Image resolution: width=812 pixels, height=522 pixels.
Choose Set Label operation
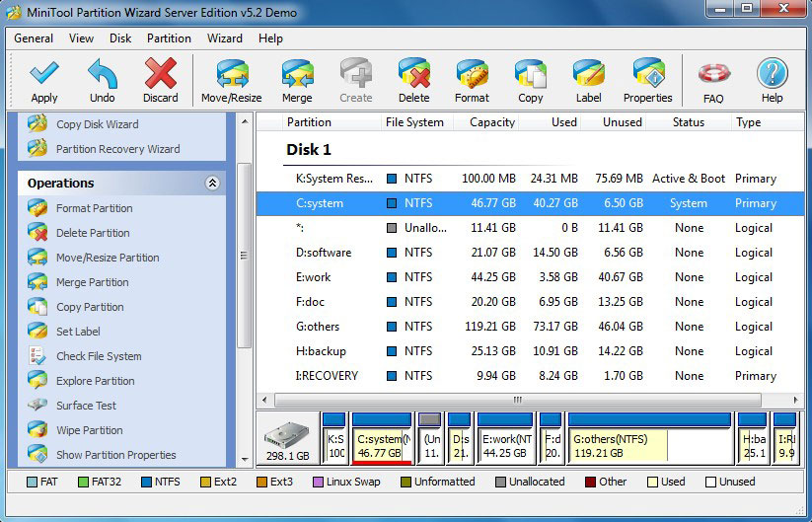[x=64, y=332]
